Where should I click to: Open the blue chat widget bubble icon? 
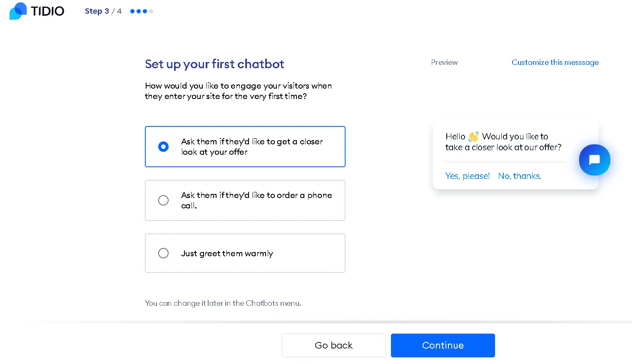[595, 160]
